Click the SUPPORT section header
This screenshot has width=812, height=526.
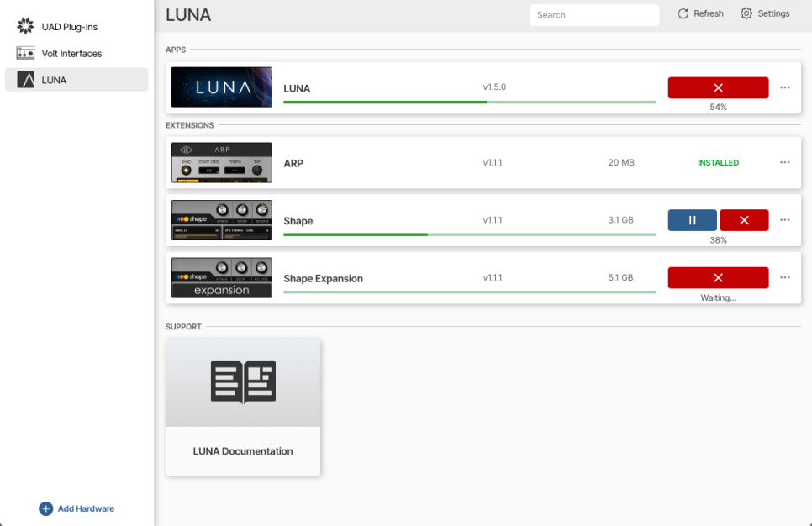click(x=183, y=327)
